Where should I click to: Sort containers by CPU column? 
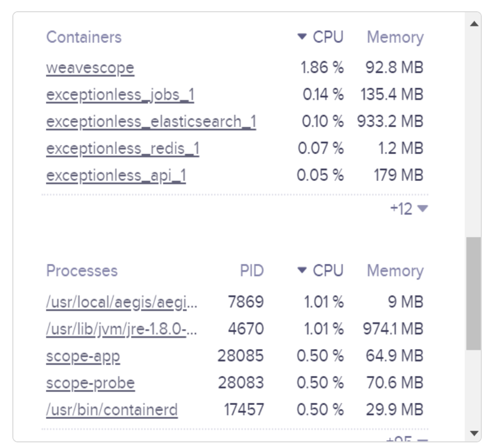(x=320, y=37)
